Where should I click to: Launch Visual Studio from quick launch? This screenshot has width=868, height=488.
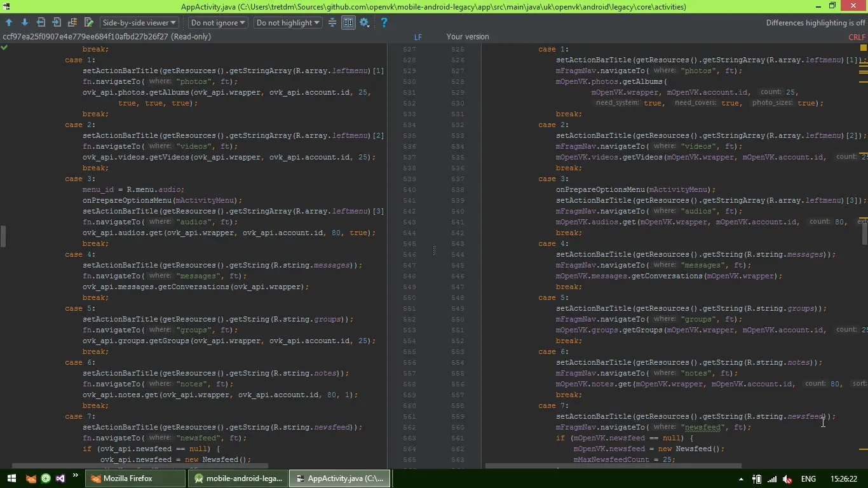tap(60, 478)
